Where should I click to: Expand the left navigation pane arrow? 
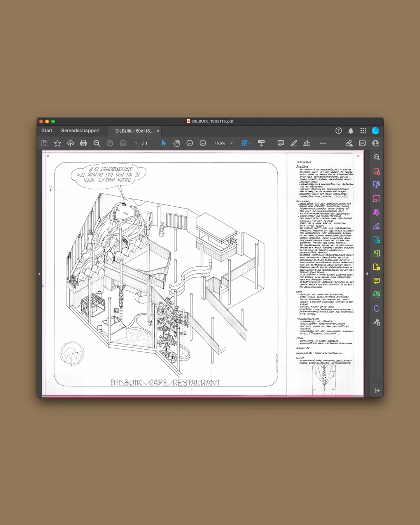tap(39, 274)
